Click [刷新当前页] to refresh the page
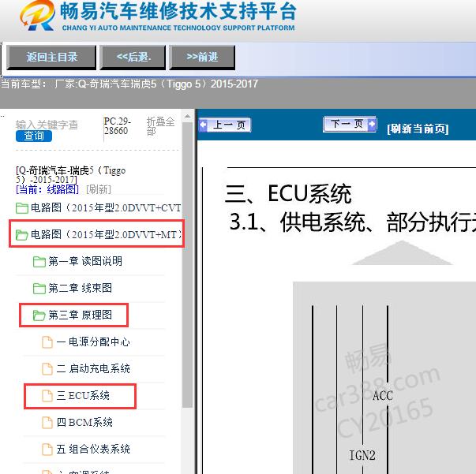This screenshot has height=474, width=476. pyautogui.click(x=418, y=129)
